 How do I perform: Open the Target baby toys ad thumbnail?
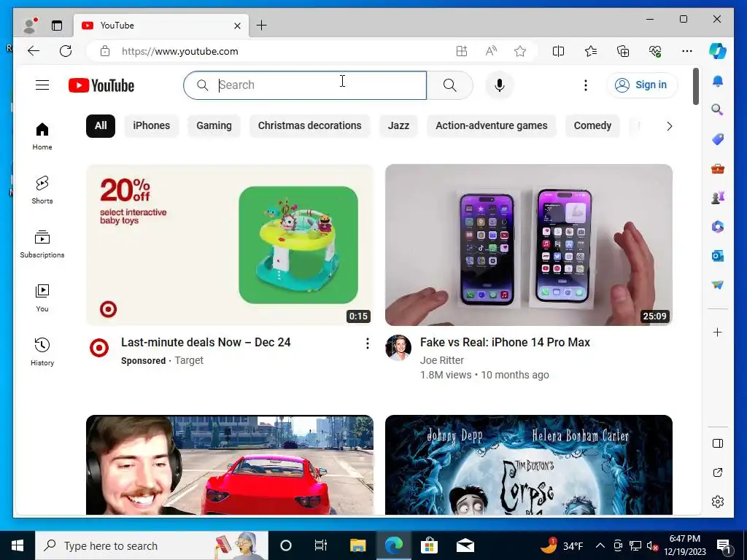tap(230, 245)
